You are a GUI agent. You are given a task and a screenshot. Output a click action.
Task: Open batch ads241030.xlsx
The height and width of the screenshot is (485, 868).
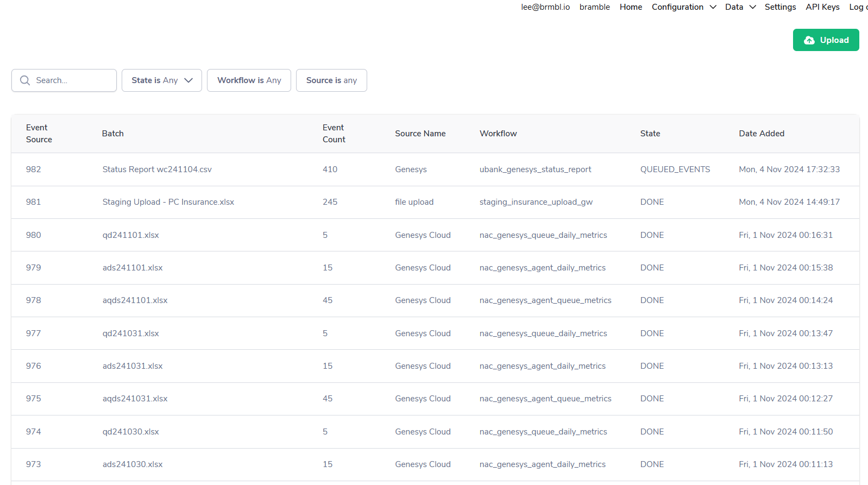pos(133,464)
